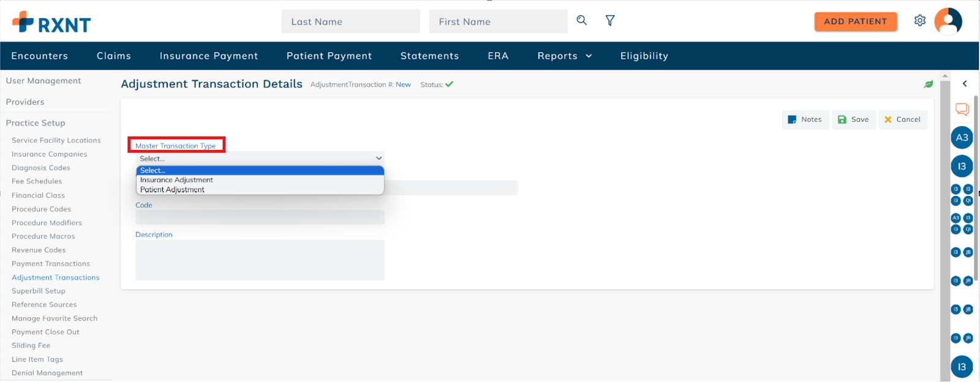Click the RXNT logo
980x382 pixels.
pyautogui.click(x=51, y=23)
